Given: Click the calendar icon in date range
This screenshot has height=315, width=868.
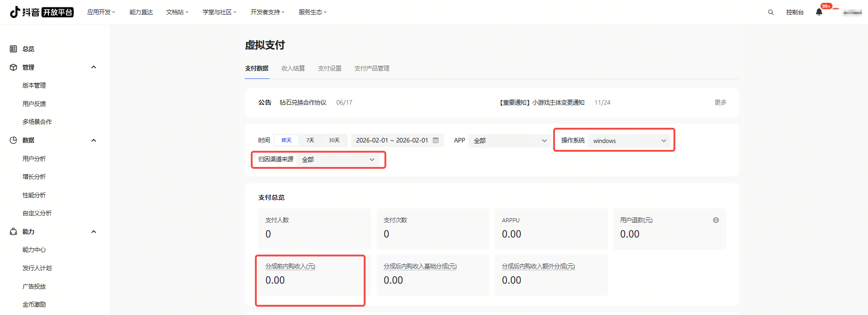Looking at the screenshot, I should pyautogui.click(x=436, y=141).
